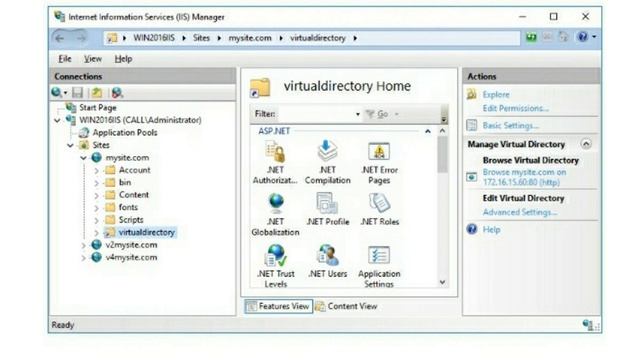Select Application Pools node

124,133
